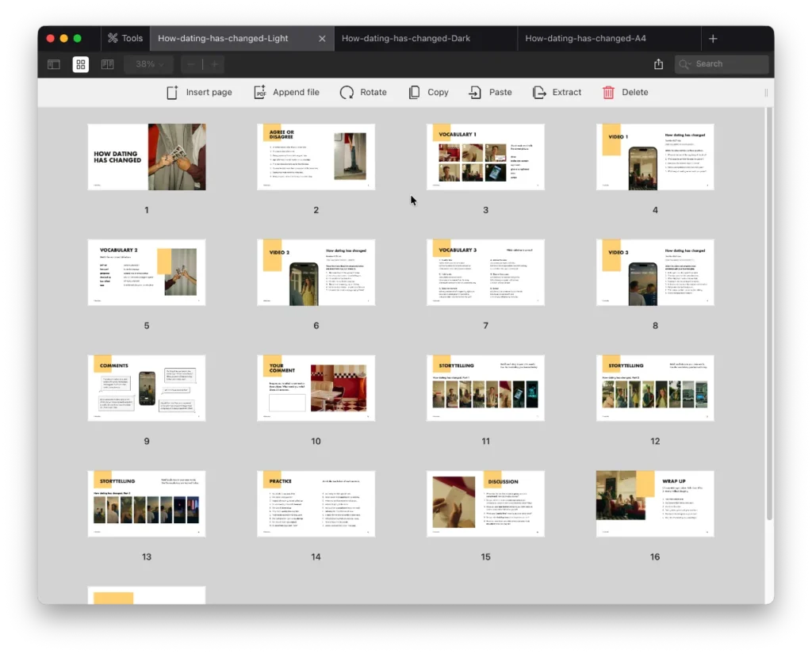This screenshot has height=654, width=812.
Task: Add a new tab with plus icon
Action: 713,38
